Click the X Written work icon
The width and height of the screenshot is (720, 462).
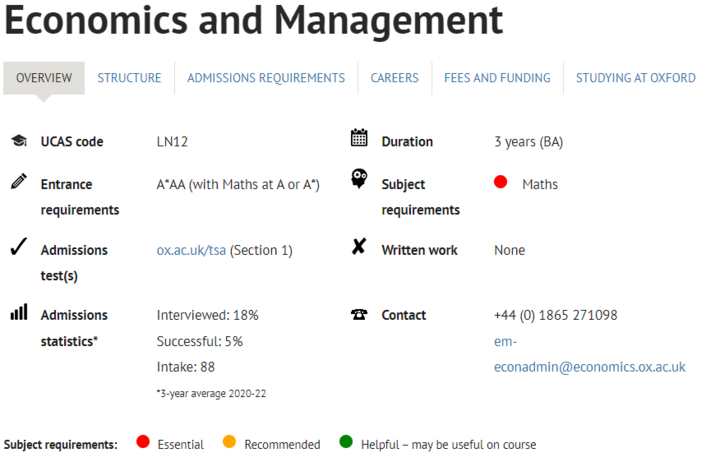tap(359, 247)
